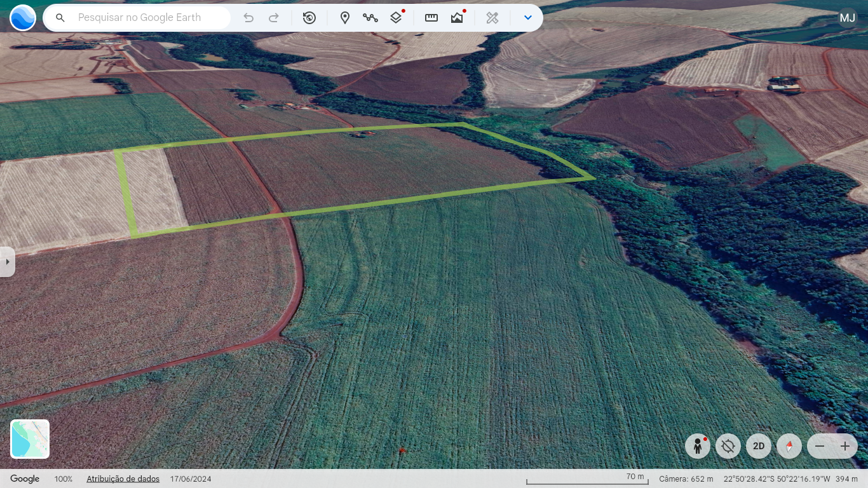Click the compass to reset north
This screenshot has width=868, height=488.
[x=789, y=446]
